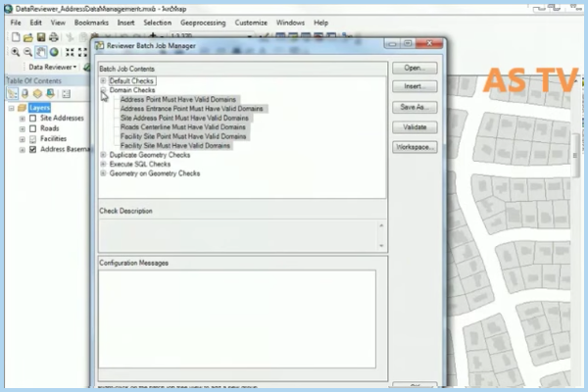Select the Zoom In magnifier tool
Screen dimensions: 588x392
[x=16, y=52]
